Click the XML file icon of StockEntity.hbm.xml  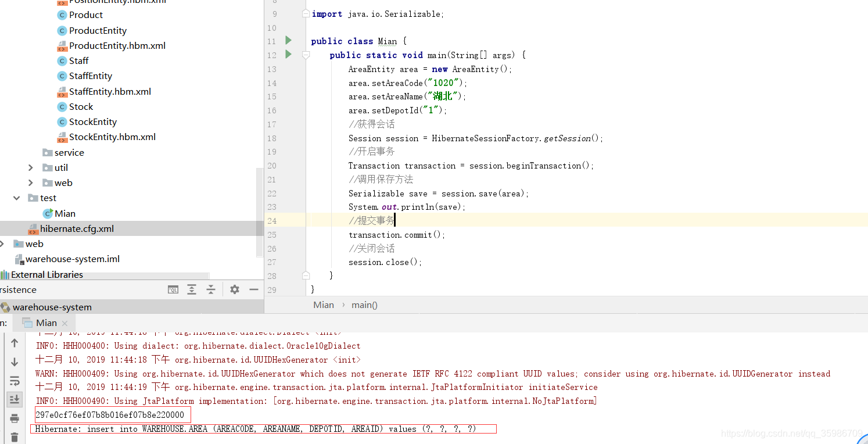click(x=62, y=137)
